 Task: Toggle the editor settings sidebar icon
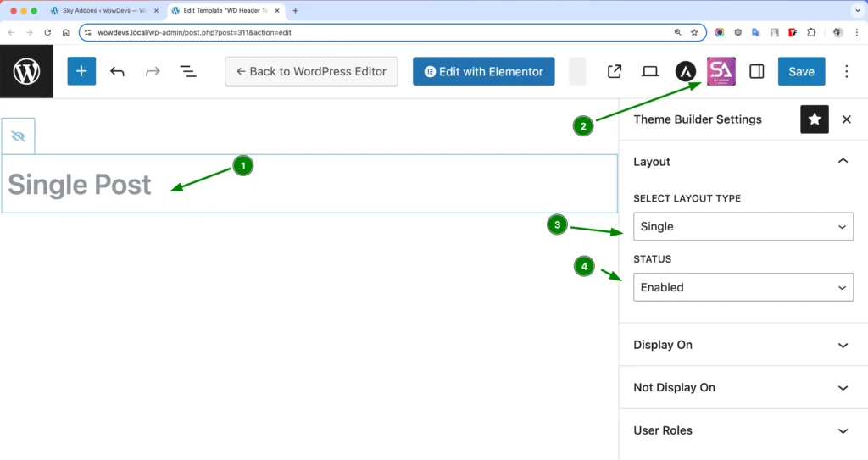(x=757, y=71)
